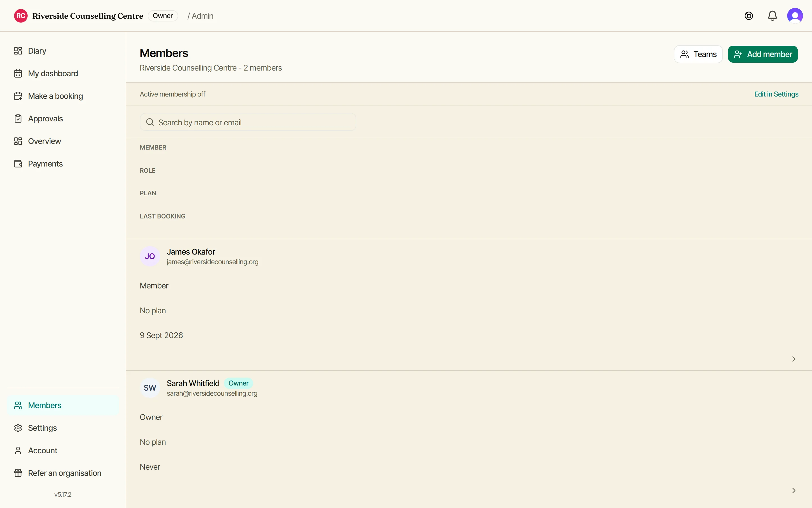Click the Add member button
The width and height of the screenshot is (812, 508).
coord(763,54)
